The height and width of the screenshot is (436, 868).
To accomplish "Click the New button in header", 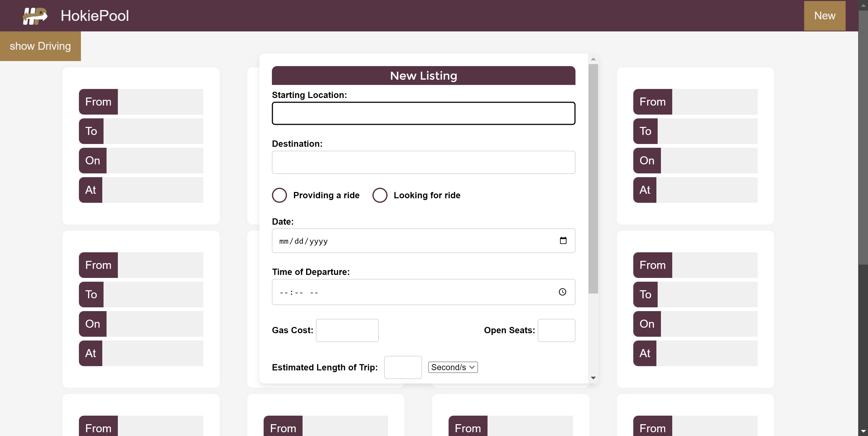I will [824, 16].
